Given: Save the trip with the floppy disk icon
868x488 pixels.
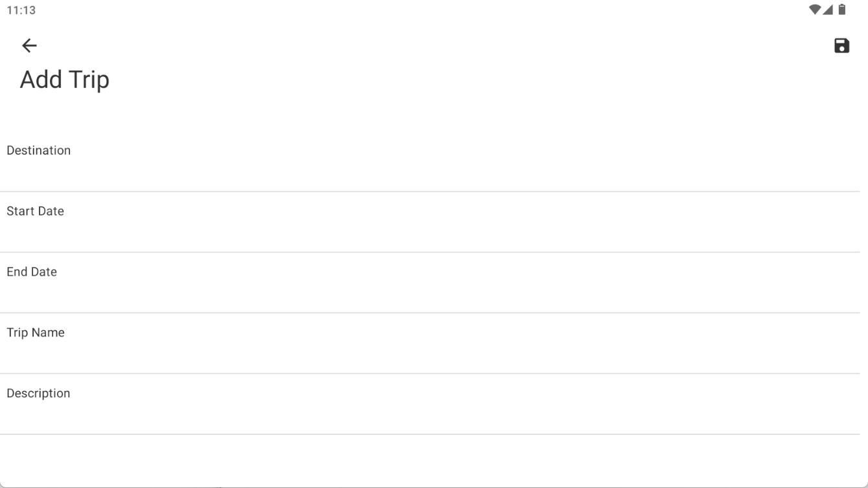Looking at the screenshot, I should point(841,45).
